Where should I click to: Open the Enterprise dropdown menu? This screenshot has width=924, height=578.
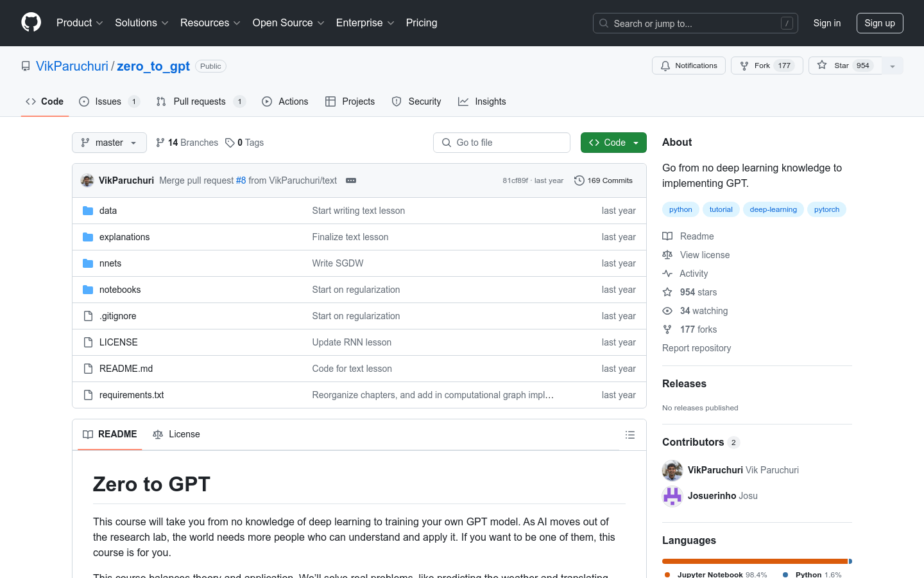pos(365,23)
